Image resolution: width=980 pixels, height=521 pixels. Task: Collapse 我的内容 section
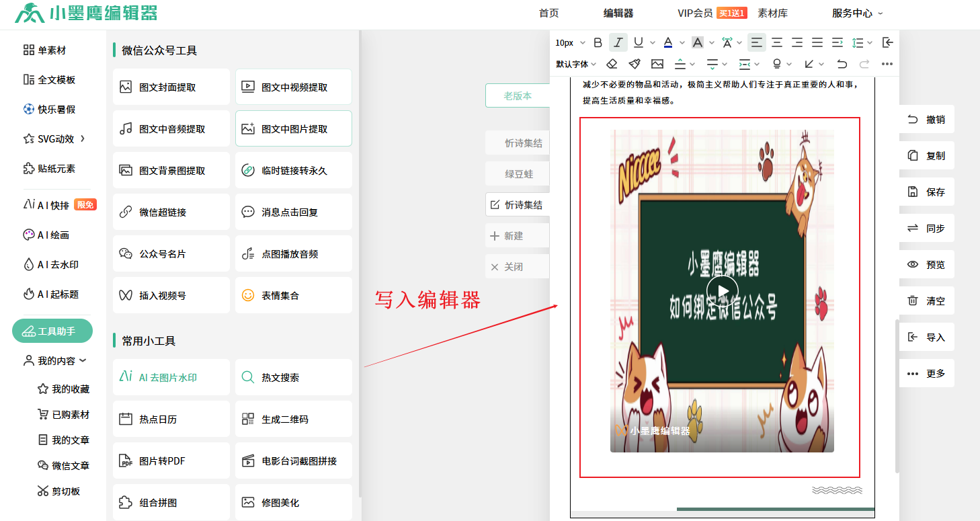click(54, 360)
